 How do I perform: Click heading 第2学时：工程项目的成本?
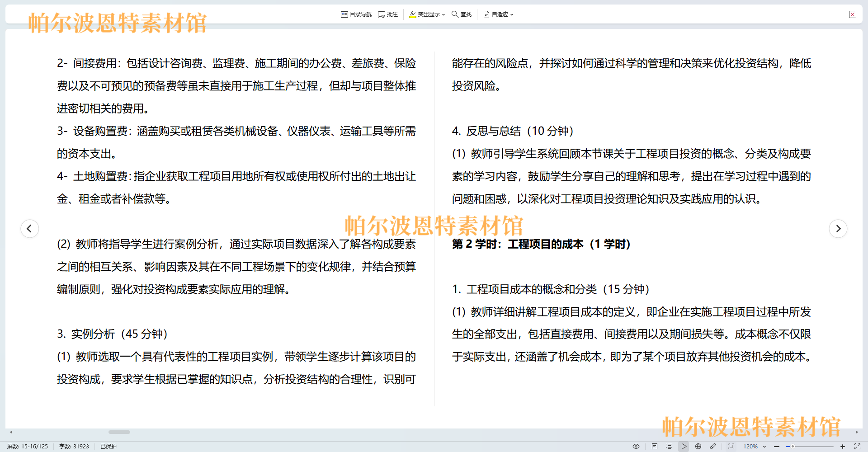[541, 244]
